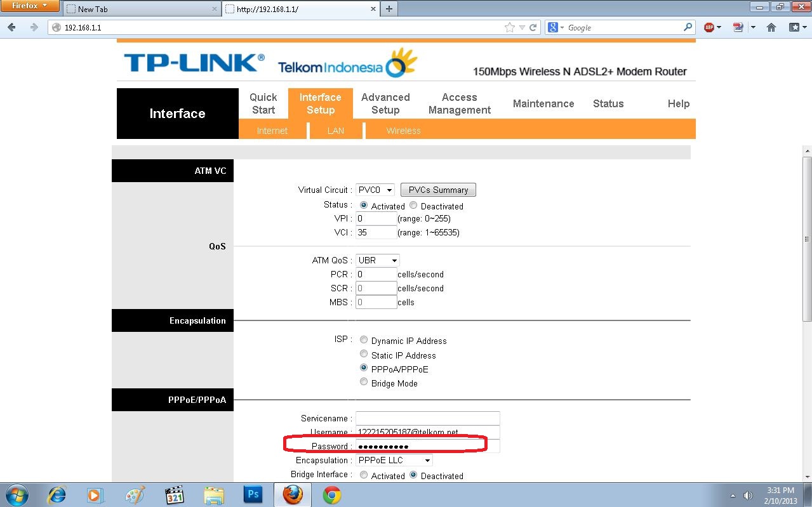
Task: Choose Dynamic IP Address as ISP
Action: (364, 340)
